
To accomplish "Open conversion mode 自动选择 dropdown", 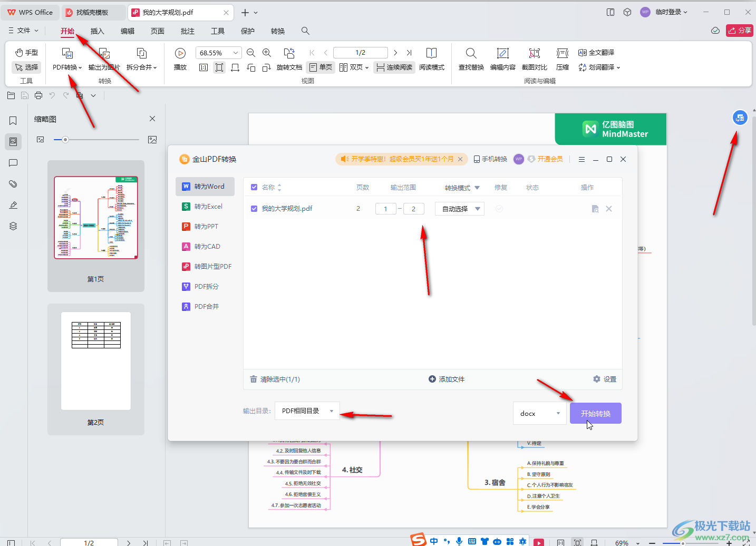I will (x=460, y=209).
